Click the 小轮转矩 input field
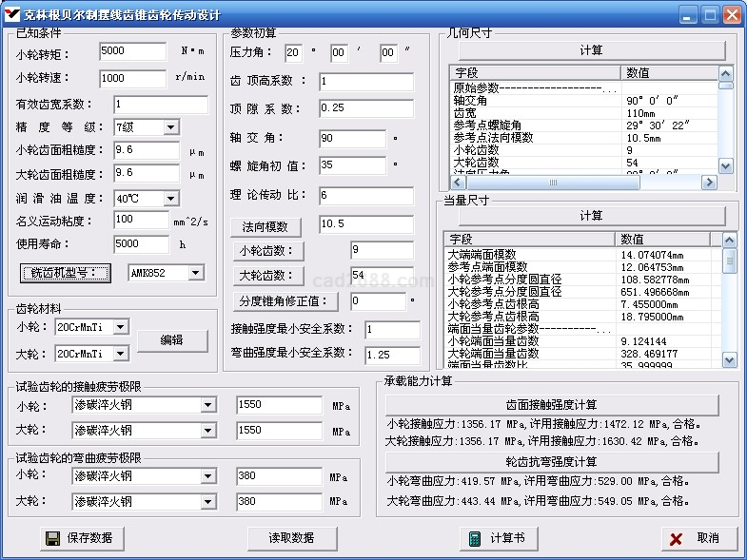 click(x=131, y=51)
